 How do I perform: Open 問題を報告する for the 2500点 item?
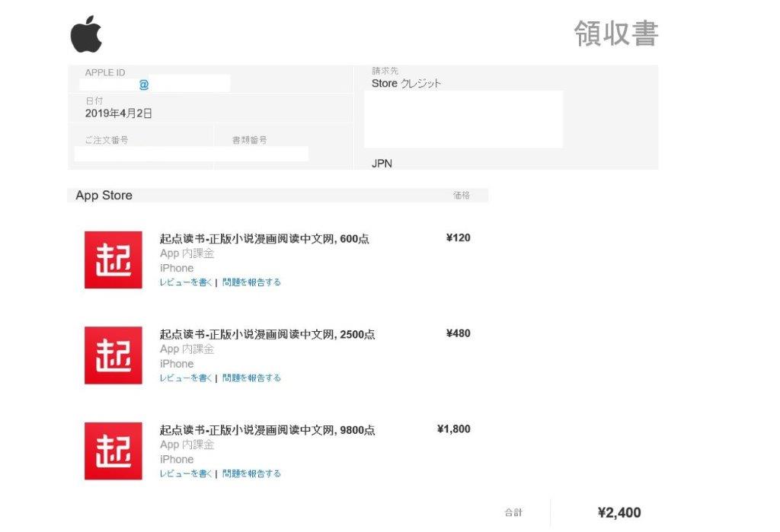coord(251,377)
